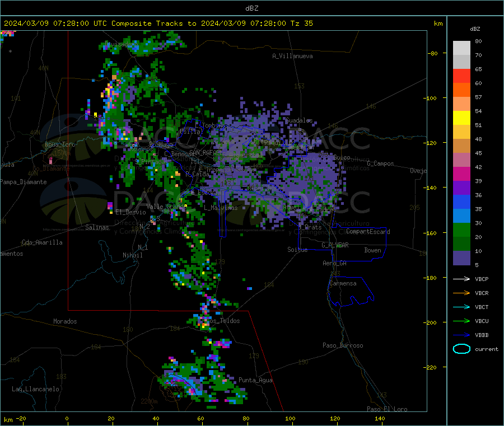The height and width of the screenshot is (426, 504).
Task: Select the 5 dBZ purple color swatch
Action: [x=461, y=258]
